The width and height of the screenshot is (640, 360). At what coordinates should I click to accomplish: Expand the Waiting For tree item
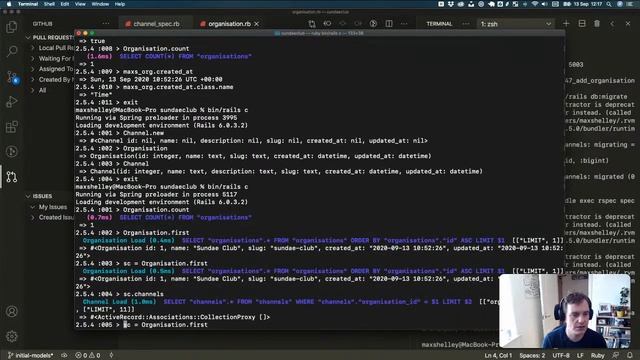click(53, 59)
